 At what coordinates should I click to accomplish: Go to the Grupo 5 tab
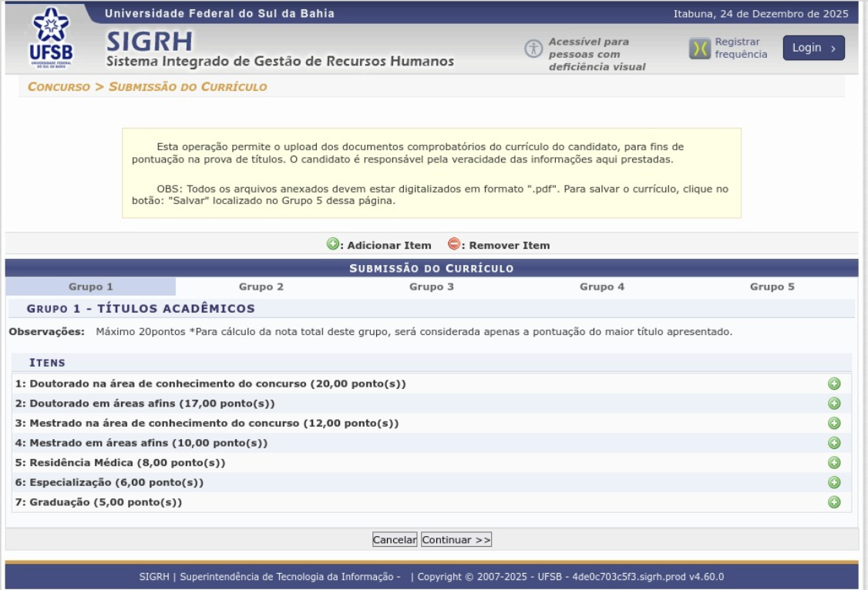[772, 287]
